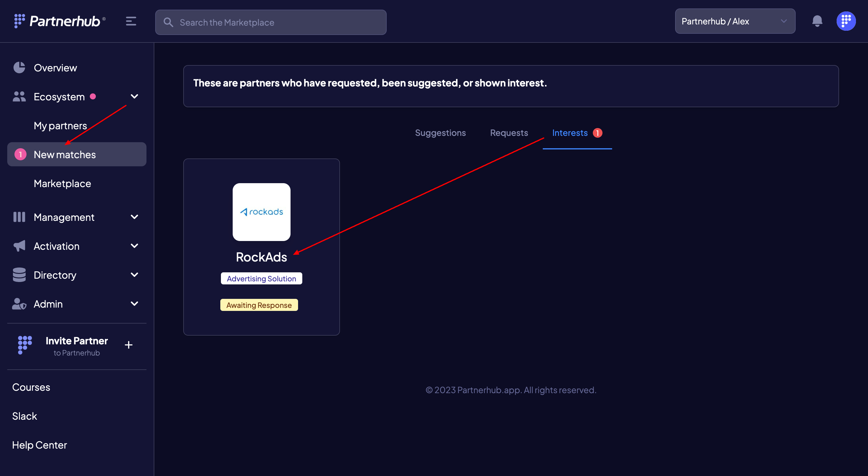Select the Interests tab

pos(577,133)
